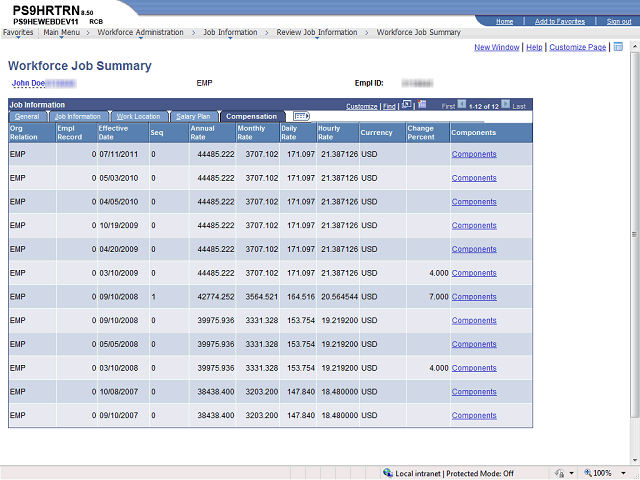The height and width of the screenshot is (480, 640).
Task: Open the Work Location tab
Action: 137,117
